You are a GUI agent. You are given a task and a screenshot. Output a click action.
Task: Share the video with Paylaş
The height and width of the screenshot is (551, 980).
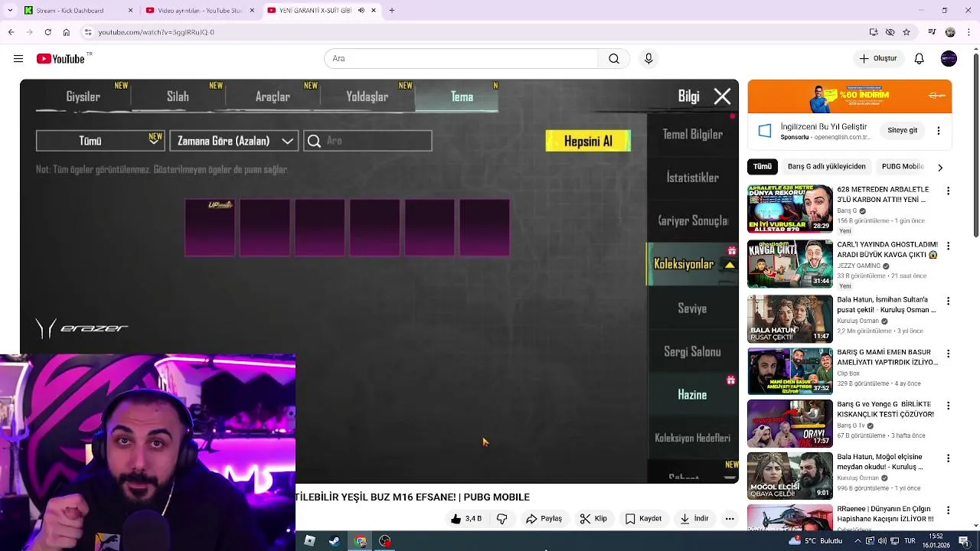544,519
